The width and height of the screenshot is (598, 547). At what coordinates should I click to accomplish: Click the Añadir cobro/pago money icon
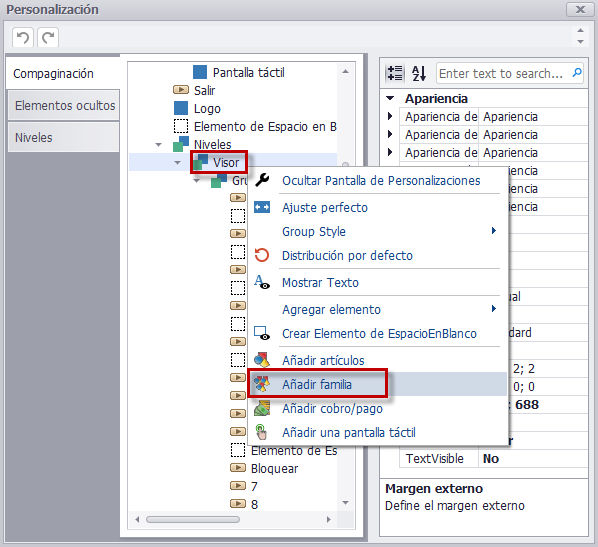(x=262, y=408)
